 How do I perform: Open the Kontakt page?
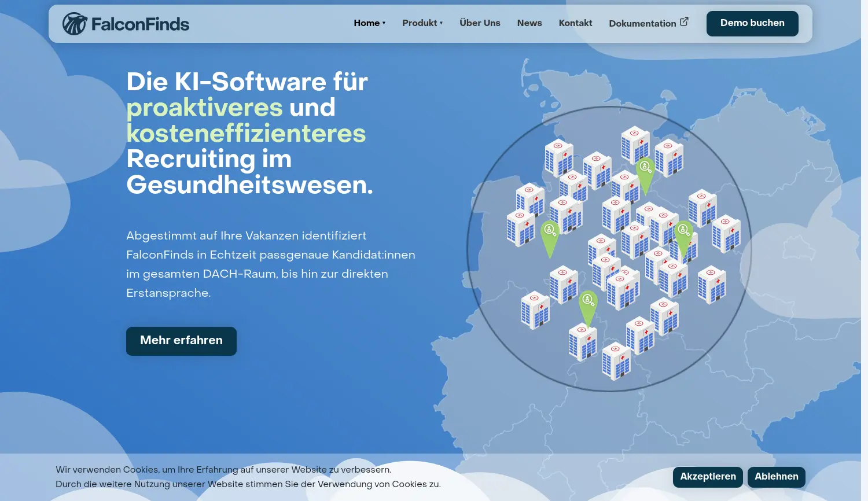point(575,23)
